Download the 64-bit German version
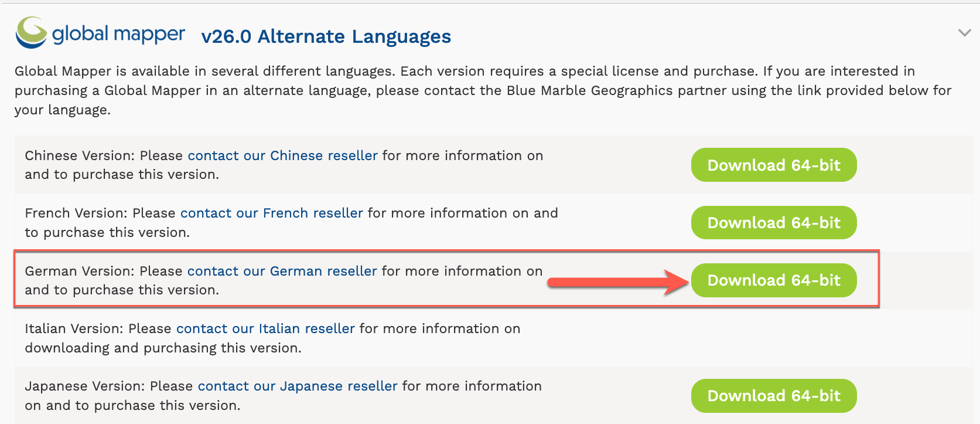The height and width of the screenshot is (424, 980). tap(774, 280)
